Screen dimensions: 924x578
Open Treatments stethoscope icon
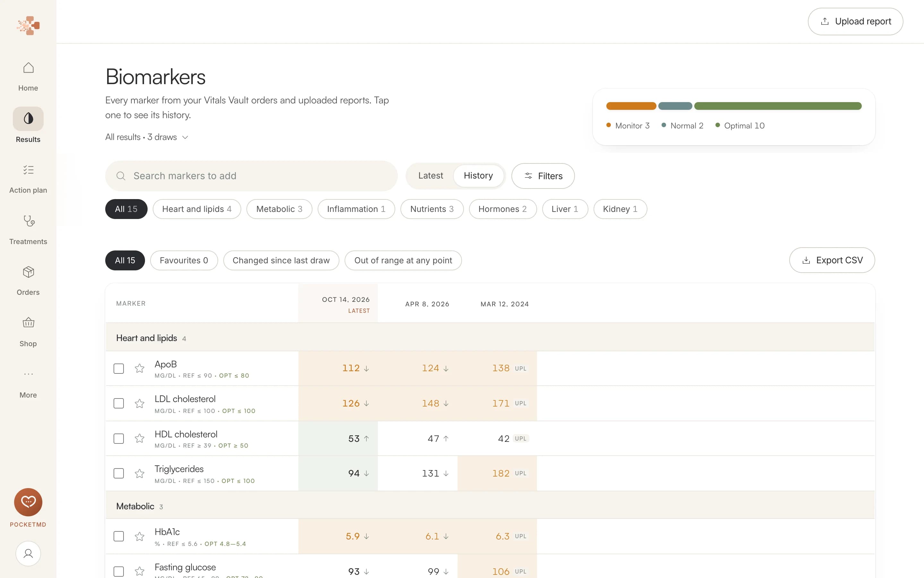pyautogui.click(x=28, y=221)
